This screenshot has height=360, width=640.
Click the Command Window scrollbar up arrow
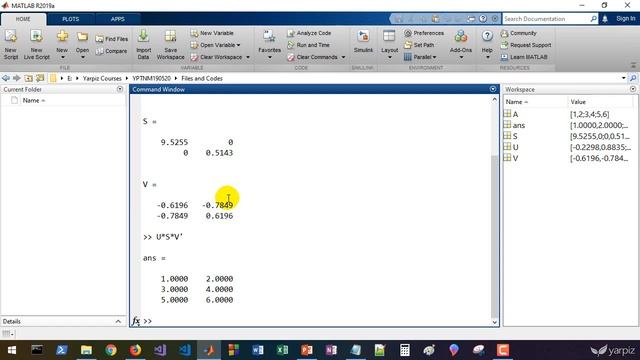494,99
